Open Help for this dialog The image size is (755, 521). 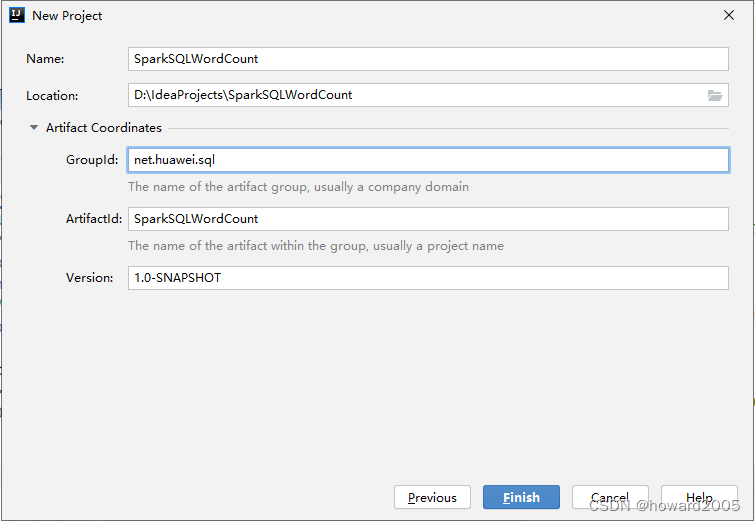pos(699,497)
